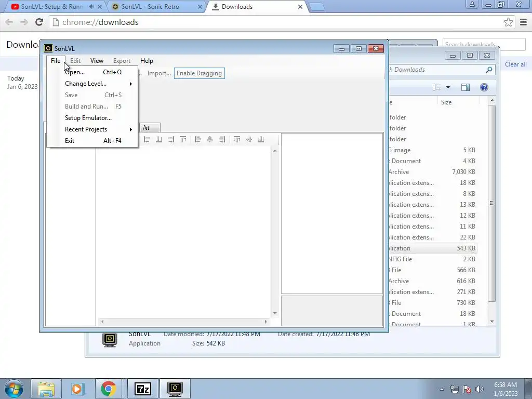
Task: Click the Align Left Wall toolbar icon
Action: click(x=147, y=139)
